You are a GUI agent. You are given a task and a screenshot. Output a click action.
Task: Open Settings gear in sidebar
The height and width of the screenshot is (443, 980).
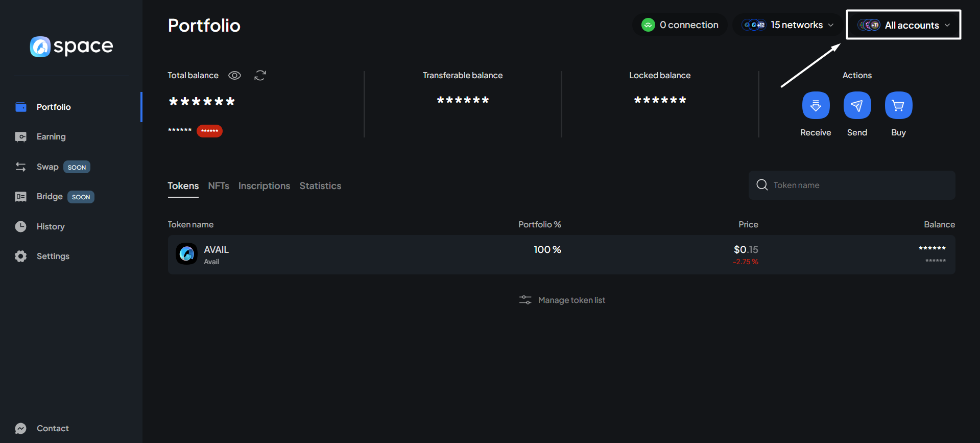pos(21,256)
